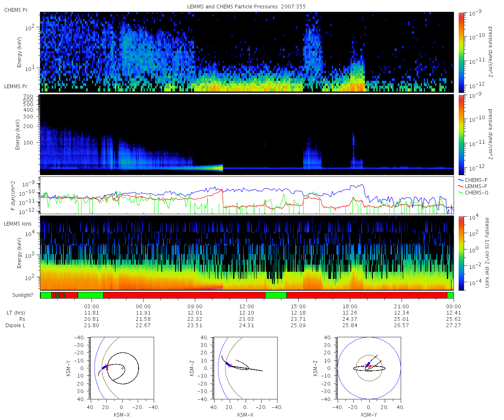Image resolution: width=504 pixels, height=420 pixels.
Task: Click the CHEMS pressure color bar
Action: (461, 52)
